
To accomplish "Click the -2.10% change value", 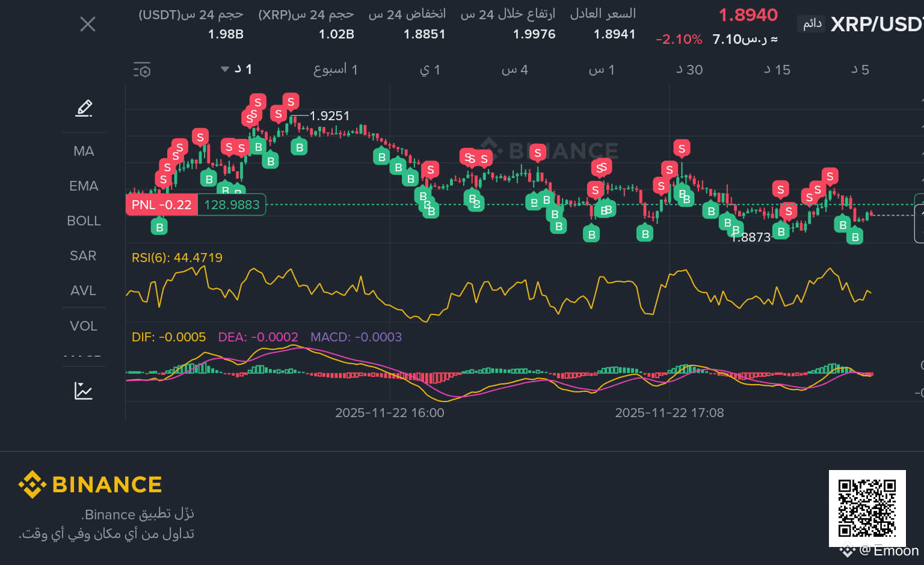I will click(x=679, y=40).
